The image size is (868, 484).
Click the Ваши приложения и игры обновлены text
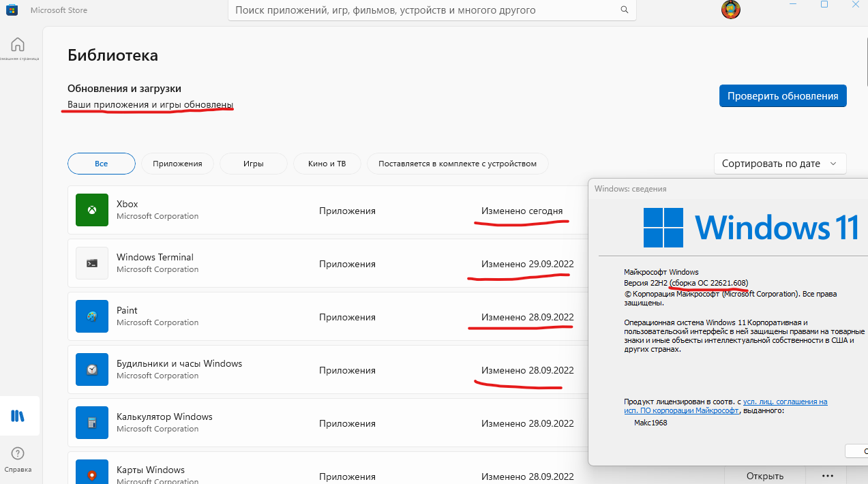pyautogui.click(x=150, y=104)
